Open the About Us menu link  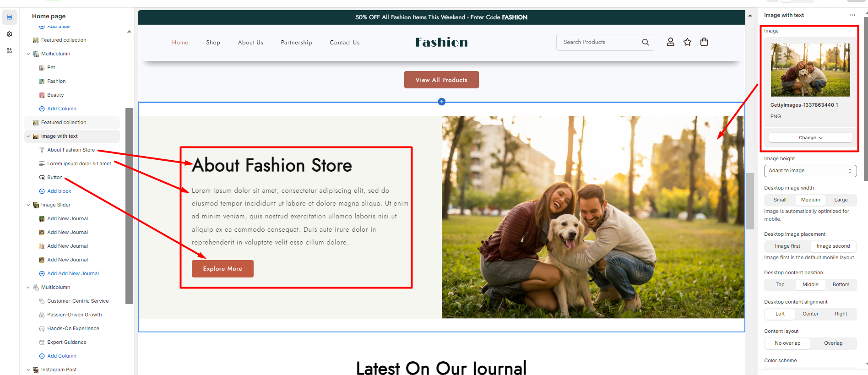250,43
